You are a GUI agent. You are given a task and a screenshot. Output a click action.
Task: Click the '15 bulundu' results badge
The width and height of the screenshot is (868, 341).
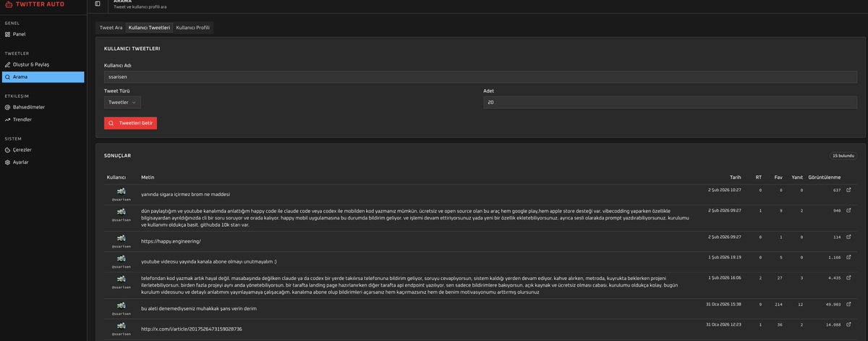pos(843,156)
